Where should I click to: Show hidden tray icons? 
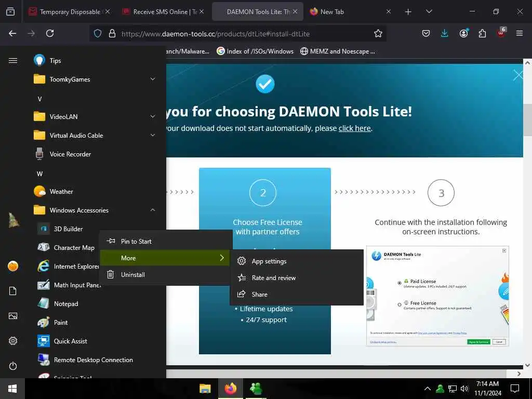(428, 389)
